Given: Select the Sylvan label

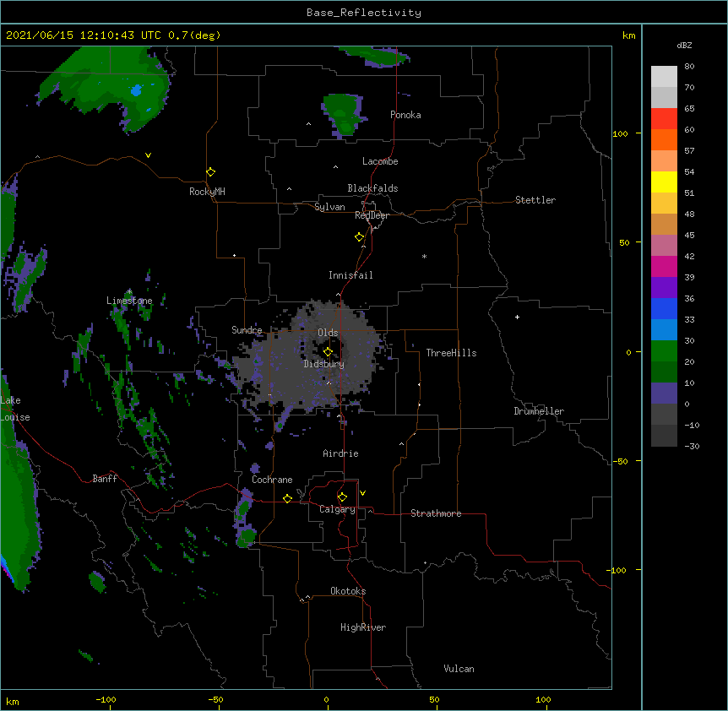Looking at the screenshot, I should [x=329, y=207].
